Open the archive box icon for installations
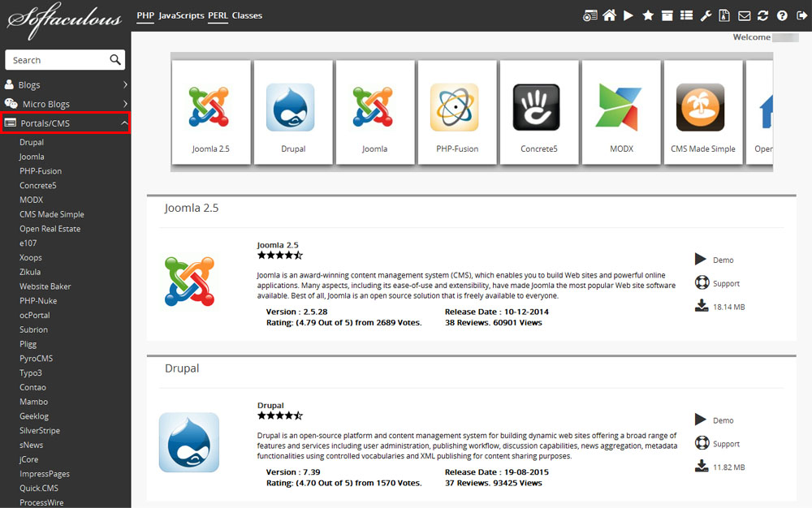The height and width of the screenshot is (508, 812). click(667, 15)
